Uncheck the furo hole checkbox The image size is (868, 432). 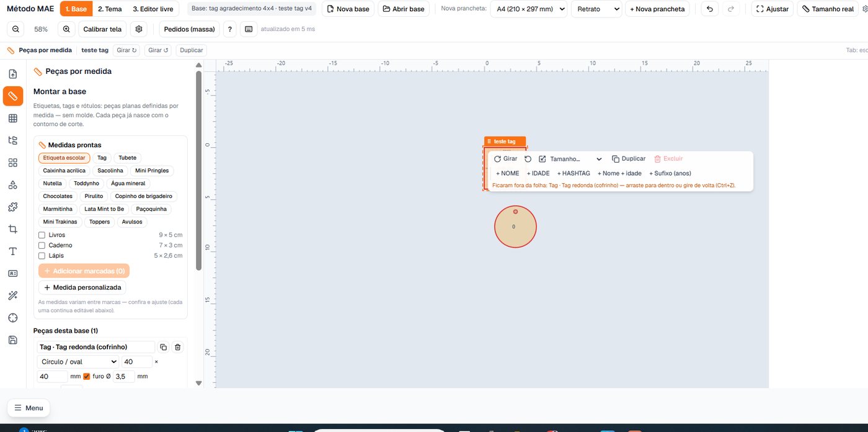[x=87, y=376]
